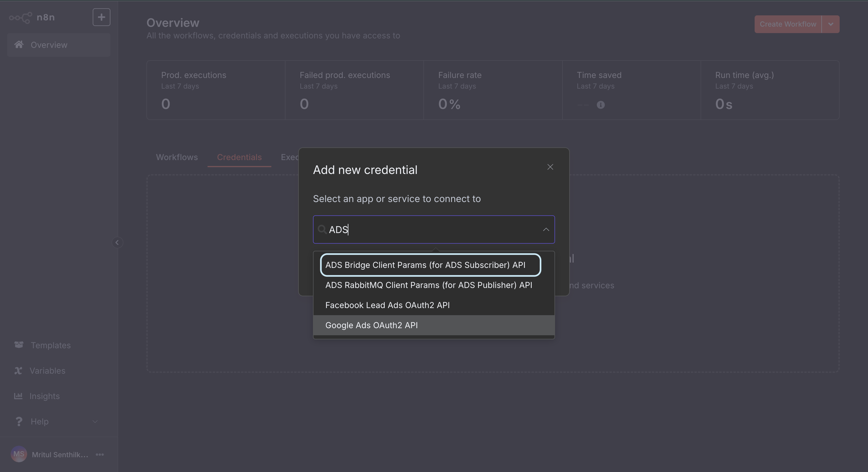This screenshot has width=868, height=472.
Task: Select the Overview home icon
Action: (19, 45)
